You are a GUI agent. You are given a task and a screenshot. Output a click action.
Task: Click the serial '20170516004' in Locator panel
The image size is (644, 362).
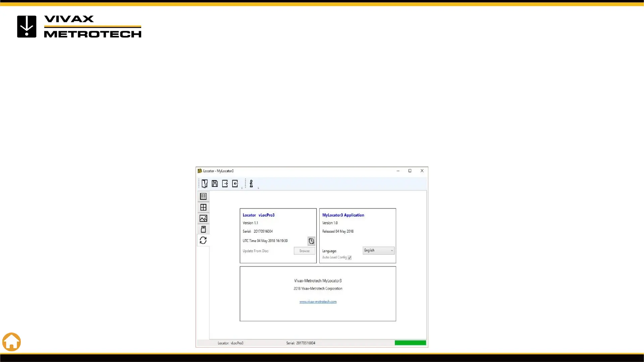263,232
